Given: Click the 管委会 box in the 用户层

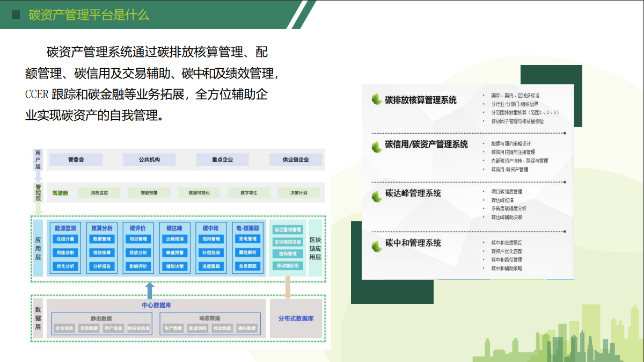Looking at the screenshot, I should [x=76, y=159].
